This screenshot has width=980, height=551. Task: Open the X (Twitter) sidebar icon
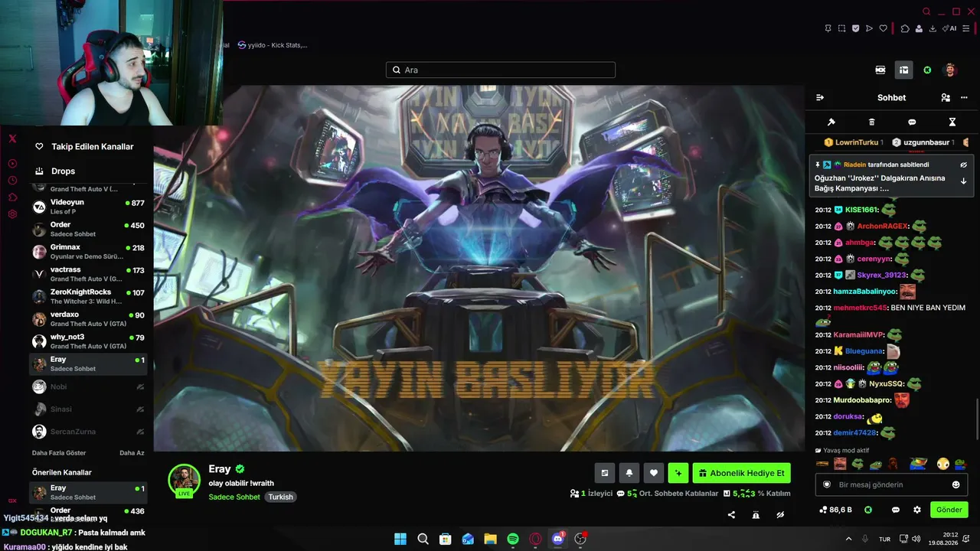click(x=12, y=139)
